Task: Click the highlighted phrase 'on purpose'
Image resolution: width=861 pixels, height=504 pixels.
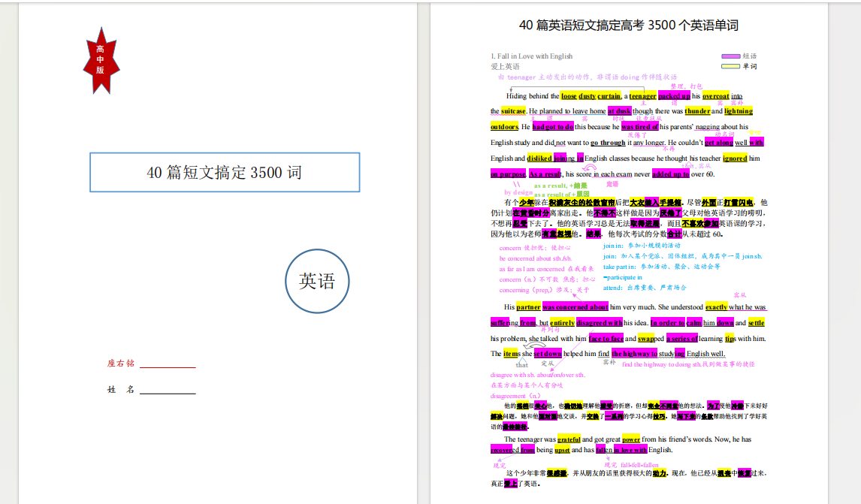Action: (x=508, y=174)
